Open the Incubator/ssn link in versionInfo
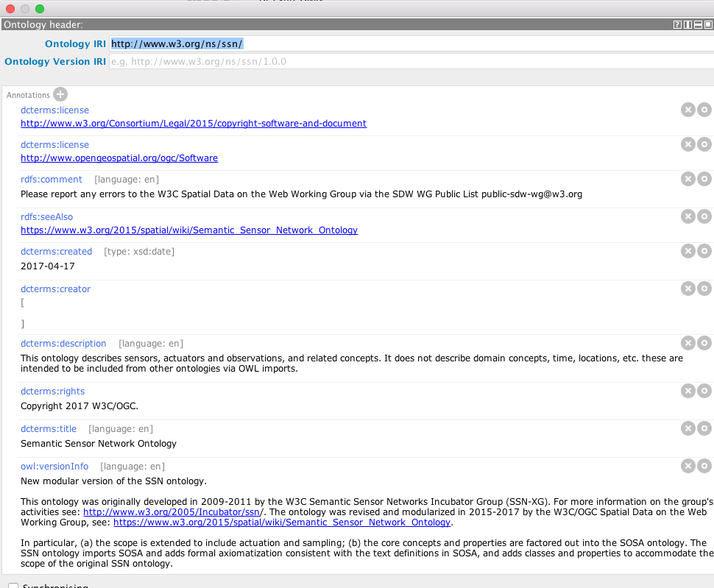714x588 pixels. [172, 512]
